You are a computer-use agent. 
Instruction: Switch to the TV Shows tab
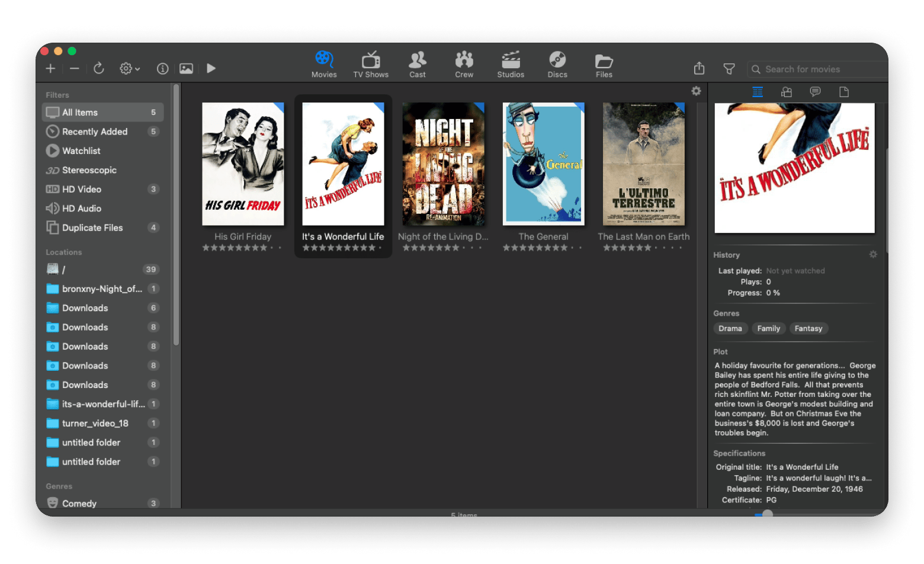click(x=371, y=64)
